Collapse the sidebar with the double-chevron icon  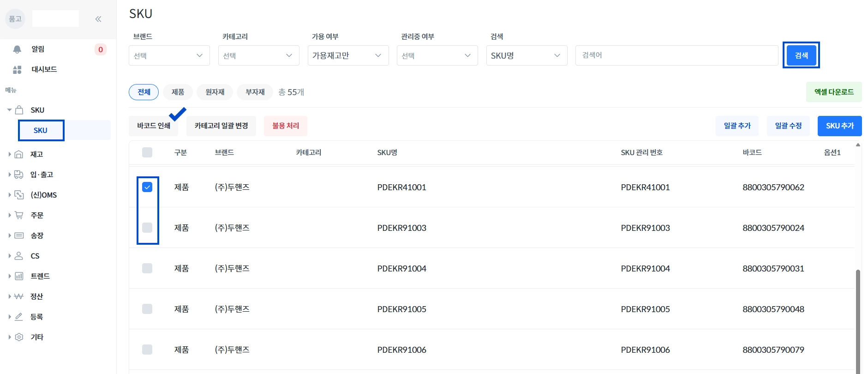click(98, 19)
